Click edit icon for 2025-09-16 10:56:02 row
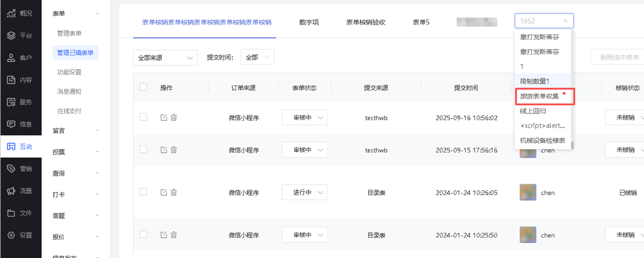The height and width of the screenshot is (258, 644). pos(163,117)
